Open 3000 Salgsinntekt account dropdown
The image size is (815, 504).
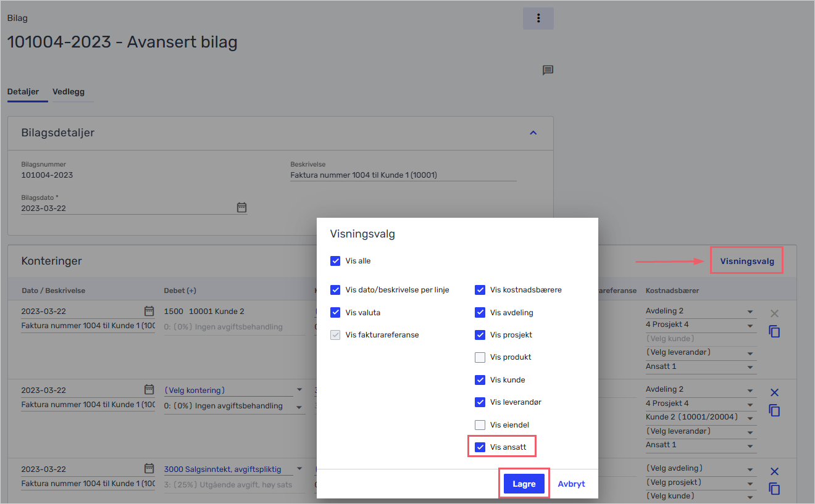click(x=234, y=469)
